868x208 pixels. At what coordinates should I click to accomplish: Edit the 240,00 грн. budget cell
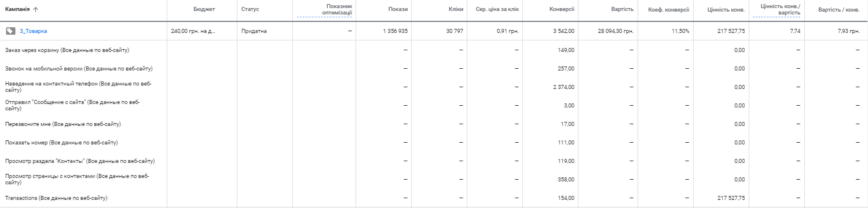[x=193, y=31]
